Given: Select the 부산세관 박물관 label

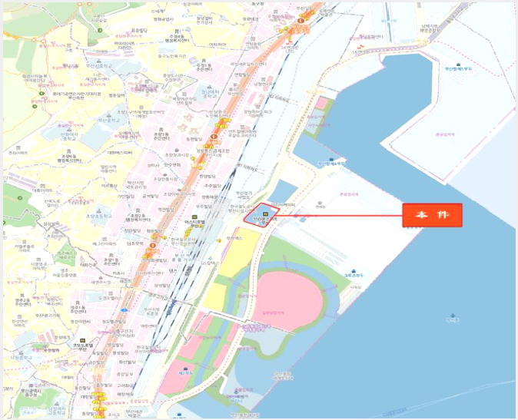Looking at the screenshot, I should coord(134,413).
